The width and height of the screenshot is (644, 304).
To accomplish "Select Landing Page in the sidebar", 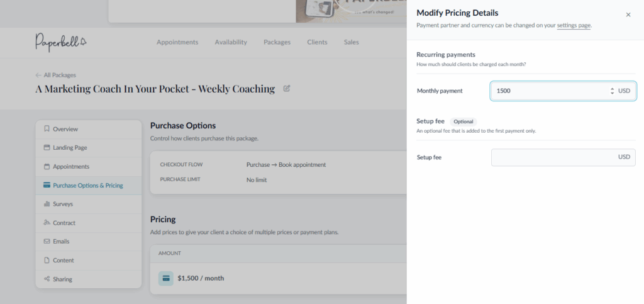I will 88,147.
